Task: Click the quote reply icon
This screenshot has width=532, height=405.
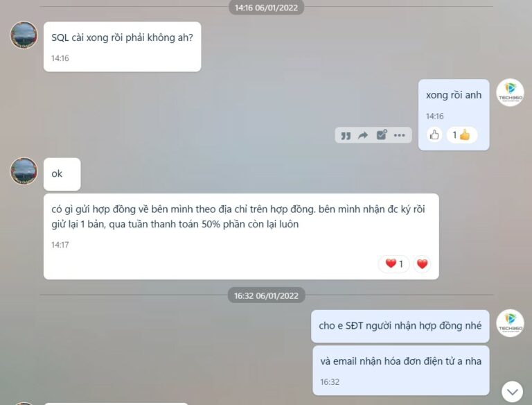Action: pyautogui.click(x=346, y=135)
